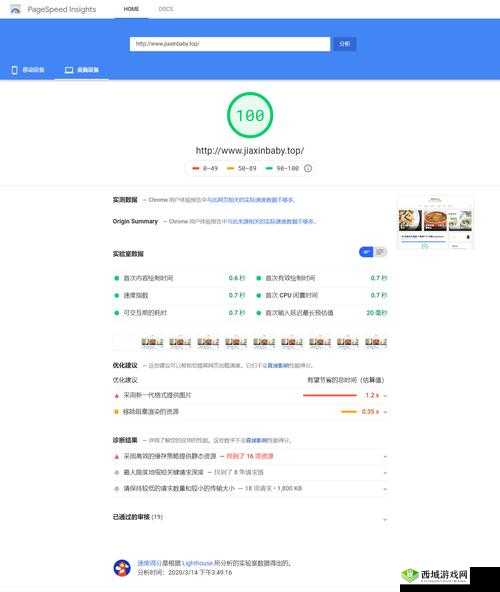The image size is (500, 592).
Task: Click green dot beside 首次内容绘制时间
Action: 117,278
